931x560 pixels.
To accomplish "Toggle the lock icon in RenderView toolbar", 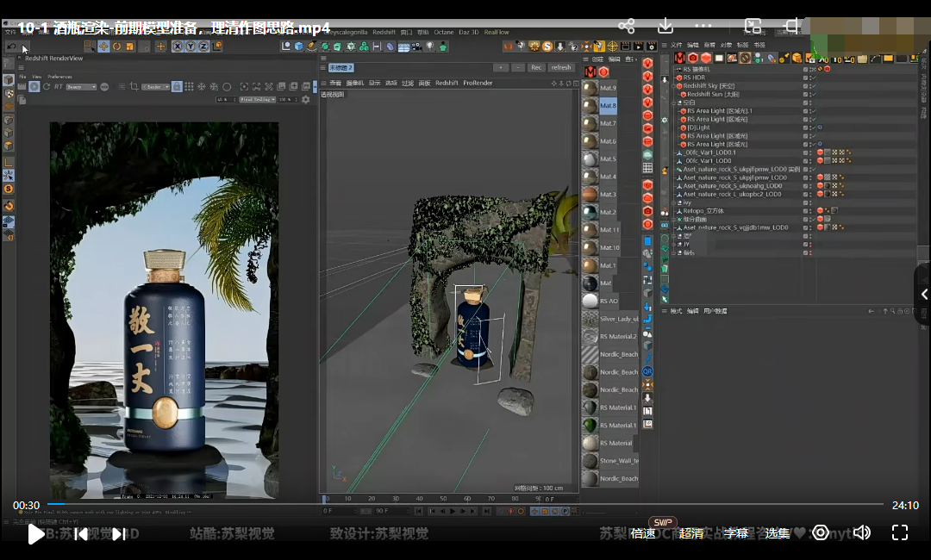I will coord(177,87).
